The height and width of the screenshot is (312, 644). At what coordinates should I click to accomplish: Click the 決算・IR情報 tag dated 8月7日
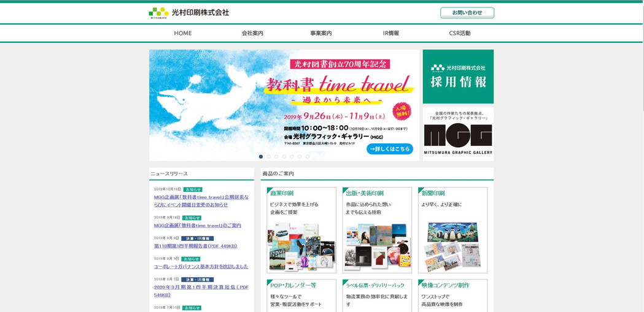coord(197,279)
